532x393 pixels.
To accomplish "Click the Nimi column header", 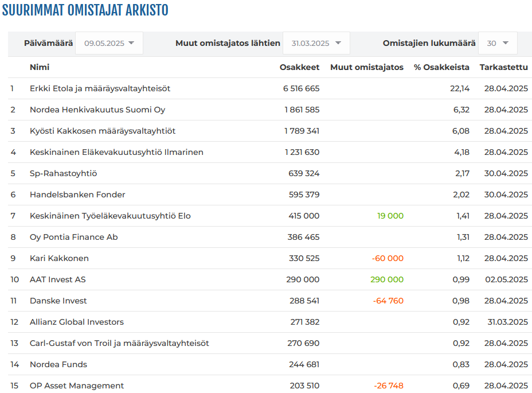I will tap(40, 67).
